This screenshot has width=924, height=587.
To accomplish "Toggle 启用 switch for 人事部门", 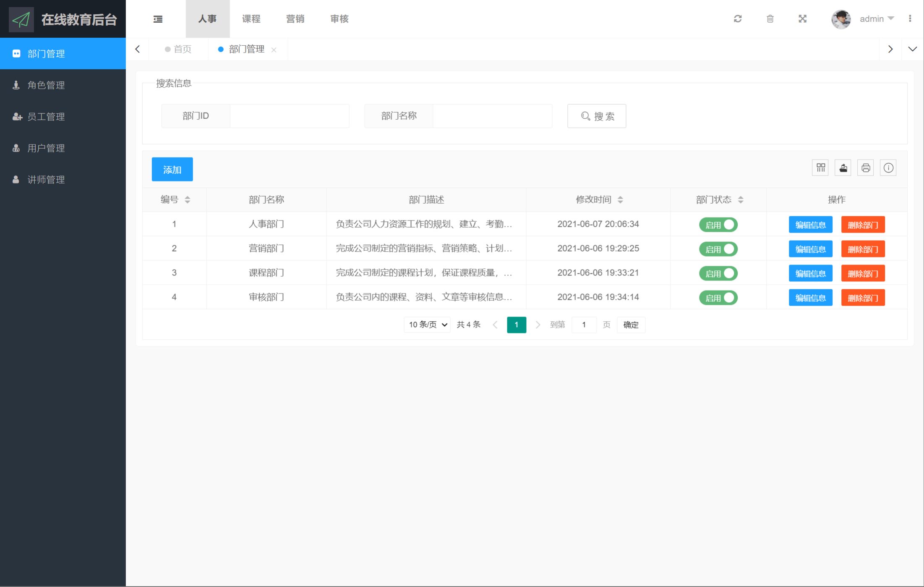I will click(x=718, y=225).
